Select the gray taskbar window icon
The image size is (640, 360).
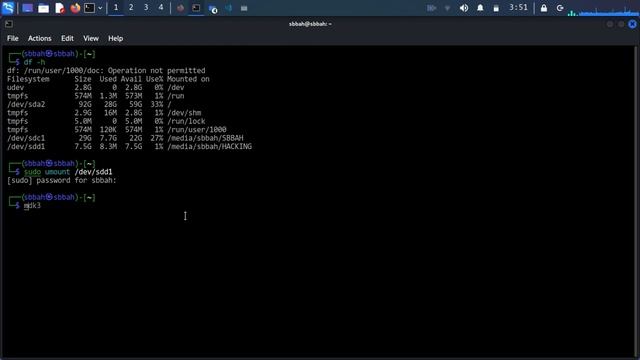[244, 8]
